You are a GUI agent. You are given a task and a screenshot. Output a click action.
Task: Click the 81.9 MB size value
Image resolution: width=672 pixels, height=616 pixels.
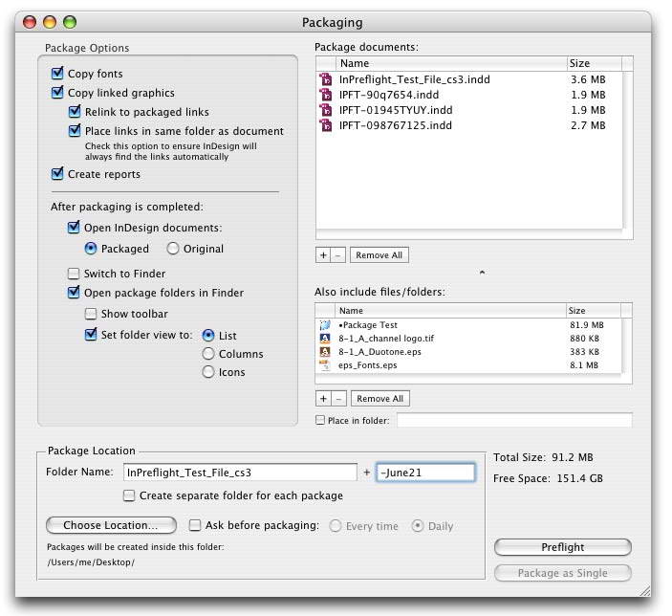coord(587,325)
